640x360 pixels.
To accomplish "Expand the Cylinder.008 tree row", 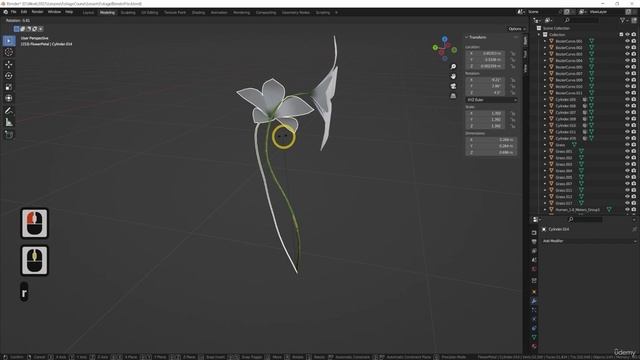I will tap(544, 119).
